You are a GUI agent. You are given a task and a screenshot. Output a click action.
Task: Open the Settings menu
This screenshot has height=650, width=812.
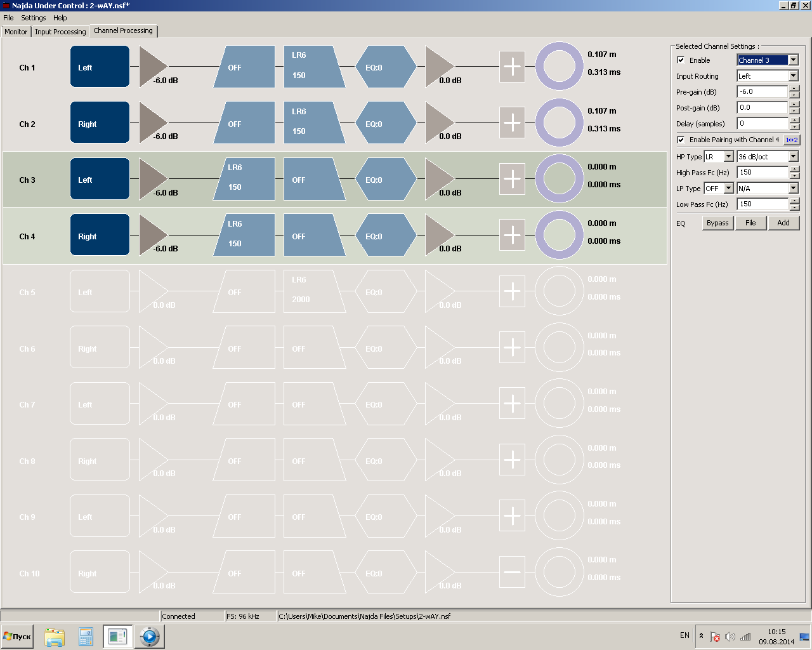click(34, 18)
